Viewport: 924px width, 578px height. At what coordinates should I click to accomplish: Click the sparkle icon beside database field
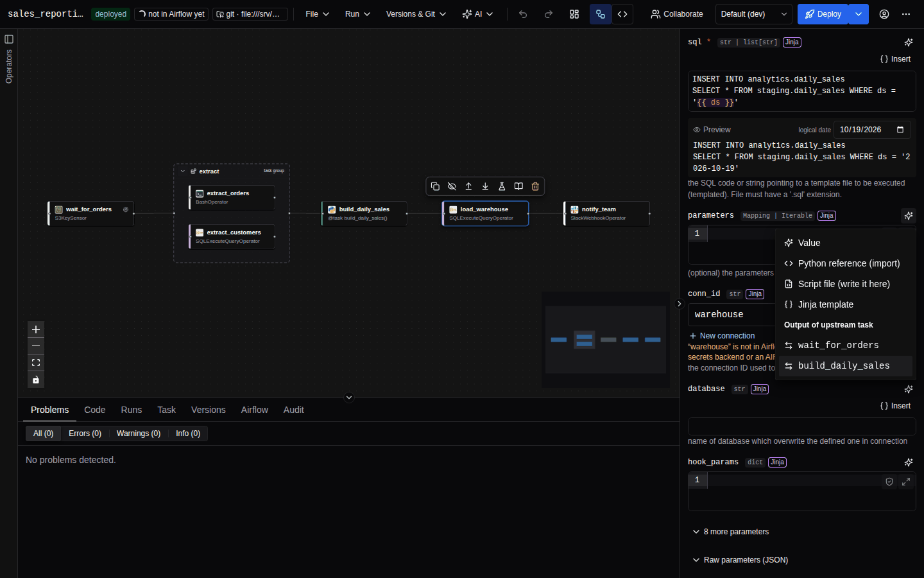[909, 389]
